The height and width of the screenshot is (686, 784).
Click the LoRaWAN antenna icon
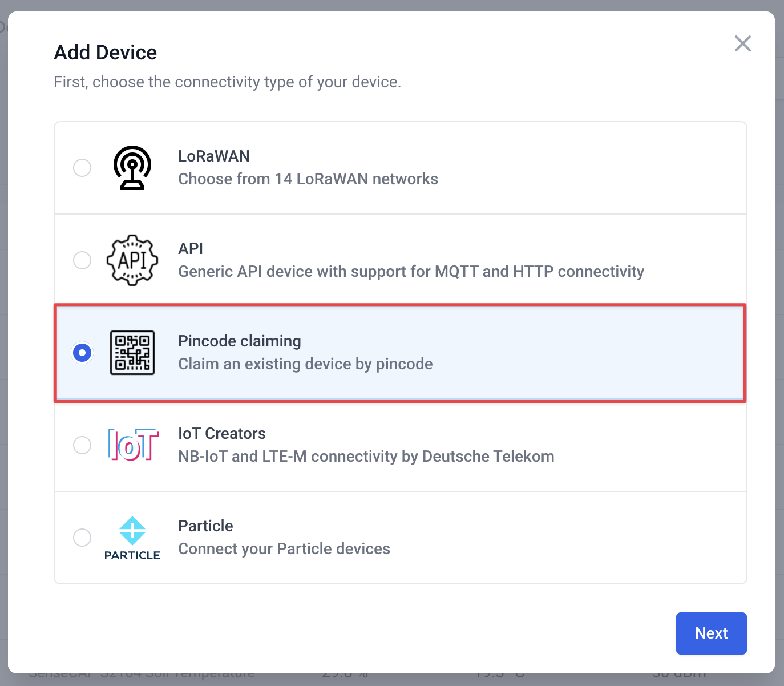click(x=132, y=168)
